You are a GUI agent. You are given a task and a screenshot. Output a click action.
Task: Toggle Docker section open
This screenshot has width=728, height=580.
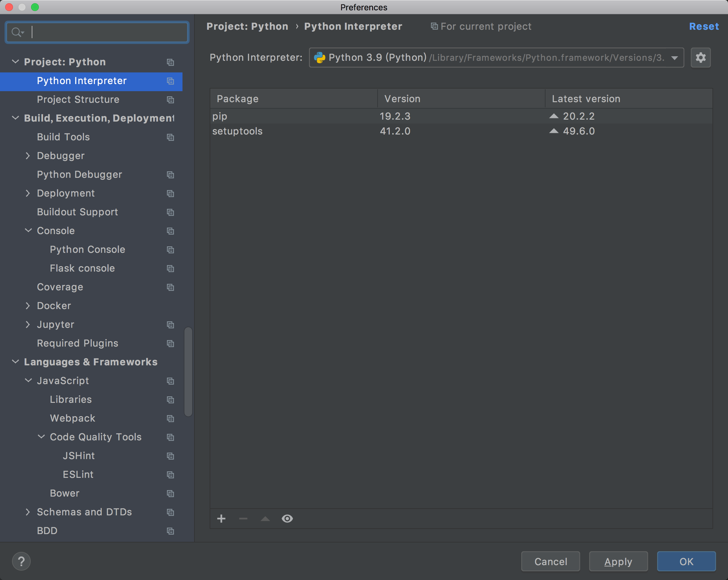28,306
